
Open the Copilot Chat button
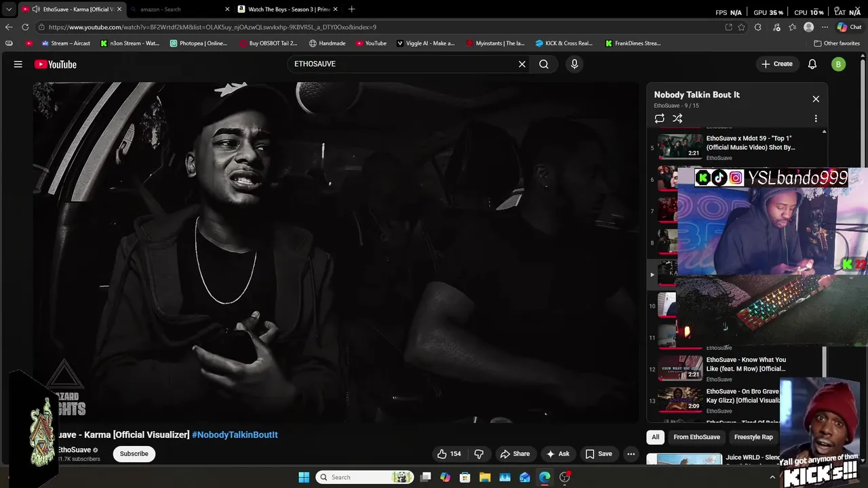849,27
